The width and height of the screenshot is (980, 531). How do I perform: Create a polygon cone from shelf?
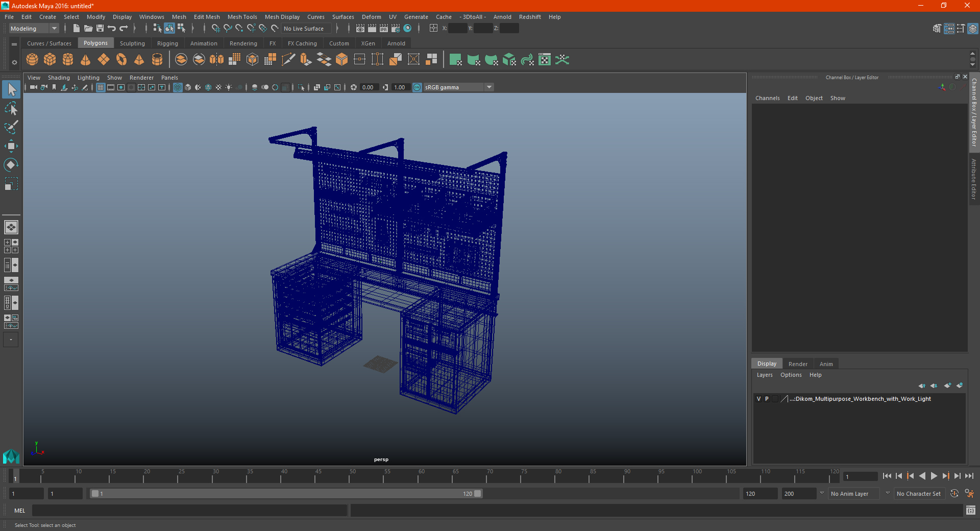pyautogui.click(x=86, y=60)
